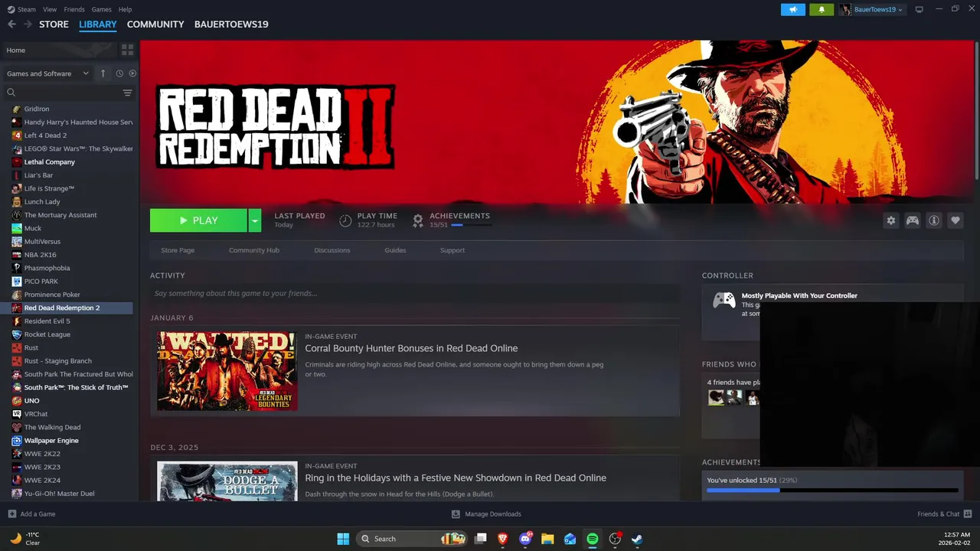Open the BAUERTOEWS19 profile tab
980x551 pixels.
231,24
